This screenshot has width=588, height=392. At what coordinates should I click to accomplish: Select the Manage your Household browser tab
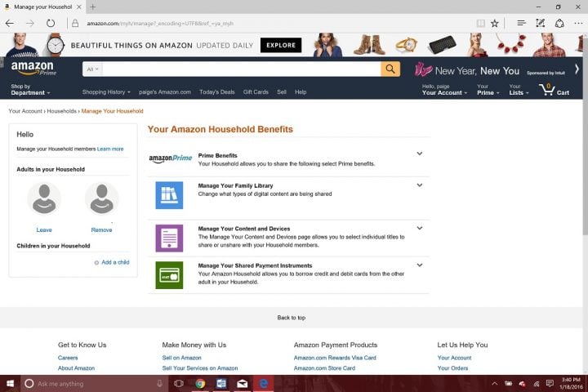[42, 7]
